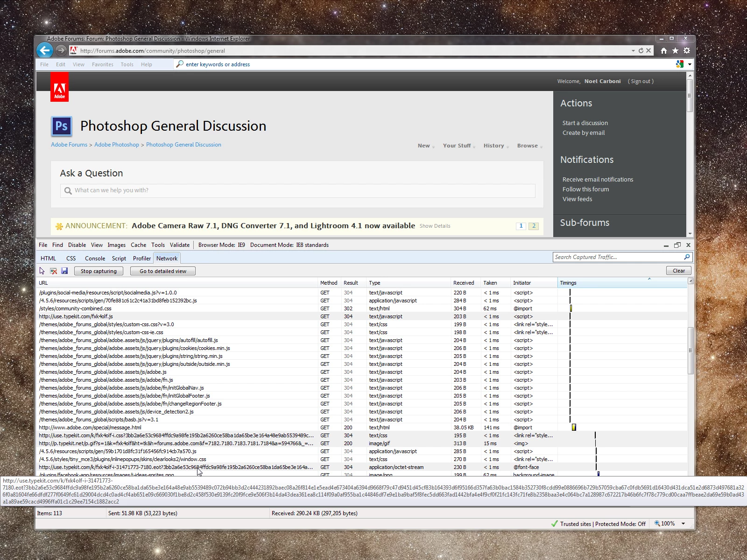747x560 pixels.
Task: Open the Cache menu in Developer Tools
Action: (x=138, y=245)
